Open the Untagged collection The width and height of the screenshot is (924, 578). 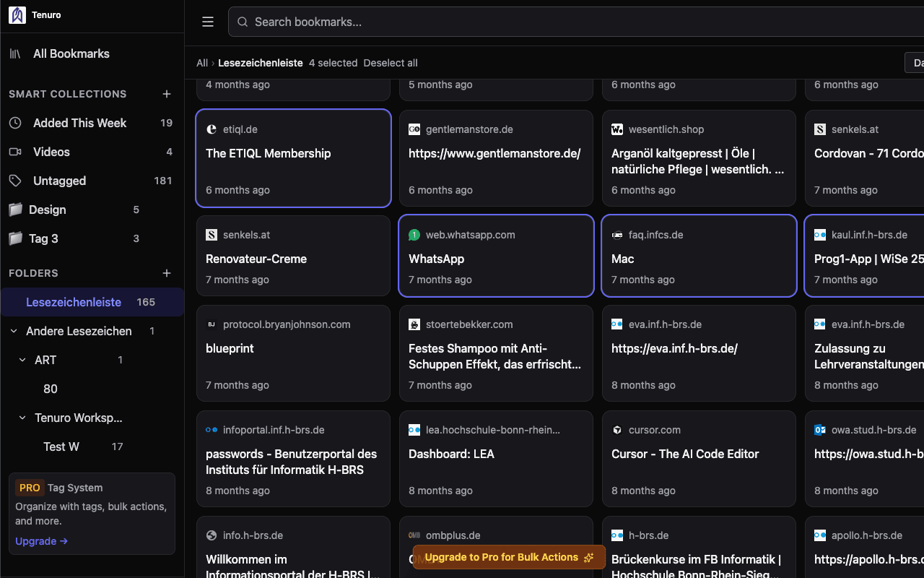tap(92, 181)
